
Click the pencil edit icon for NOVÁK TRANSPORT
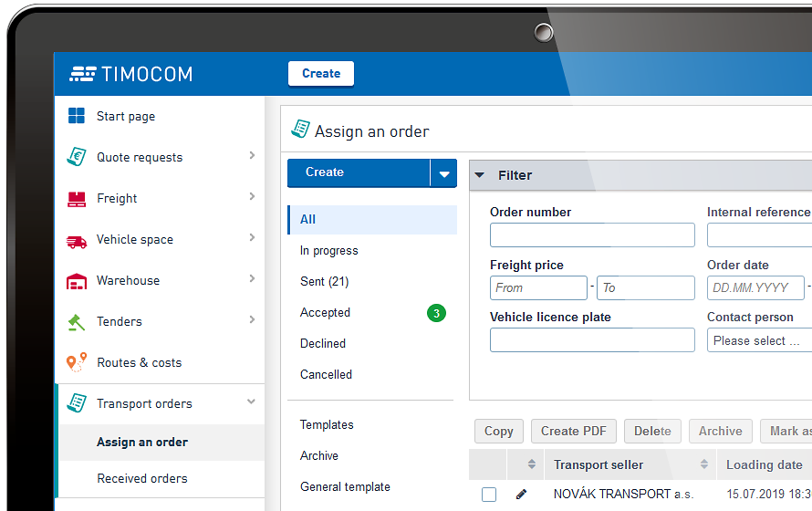pyautogui.click(x=522, y=494)
